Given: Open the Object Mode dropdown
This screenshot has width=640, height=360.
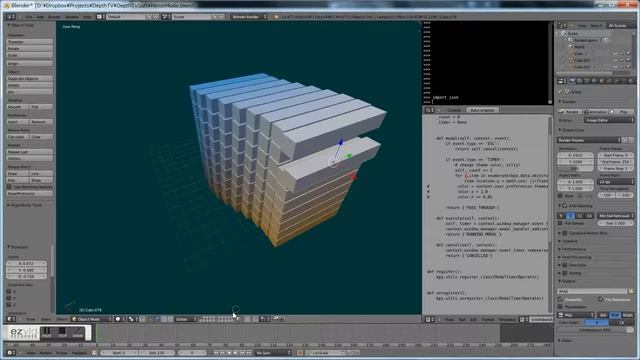Looking at the screenshot, I should [x=91, y=319].
